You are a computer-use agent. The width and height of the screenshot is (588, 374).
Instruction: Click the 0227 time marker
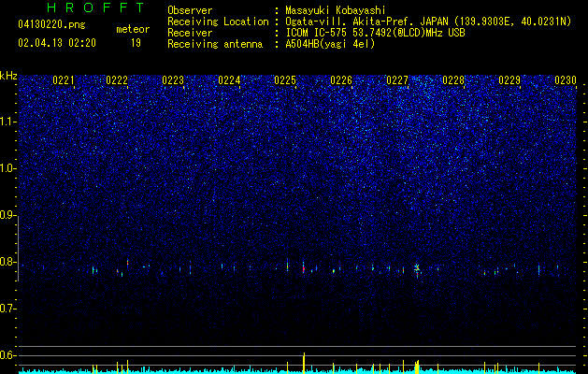coord(397,80)
